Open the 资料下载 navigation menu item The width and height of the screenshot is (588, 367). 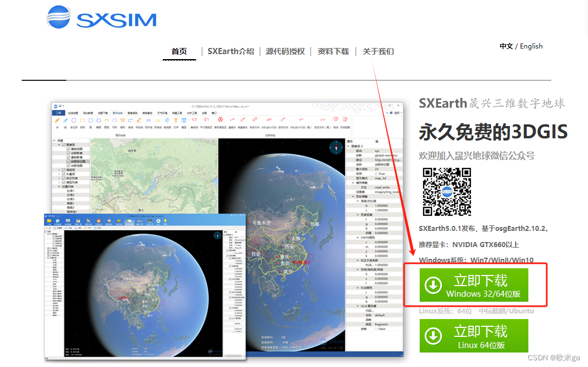(x=333, y=51)
